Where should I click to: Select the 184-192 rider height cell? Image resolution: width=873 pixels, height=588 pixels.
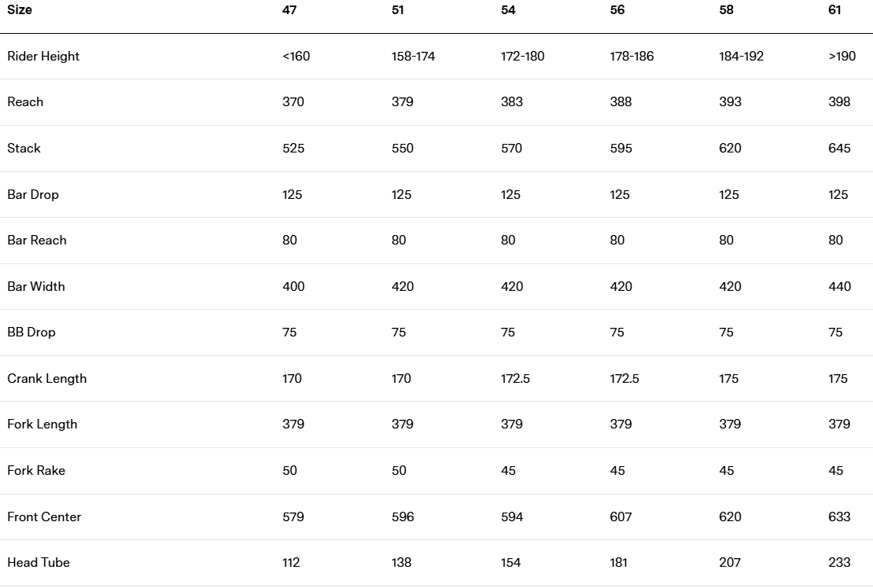(741, 57)
